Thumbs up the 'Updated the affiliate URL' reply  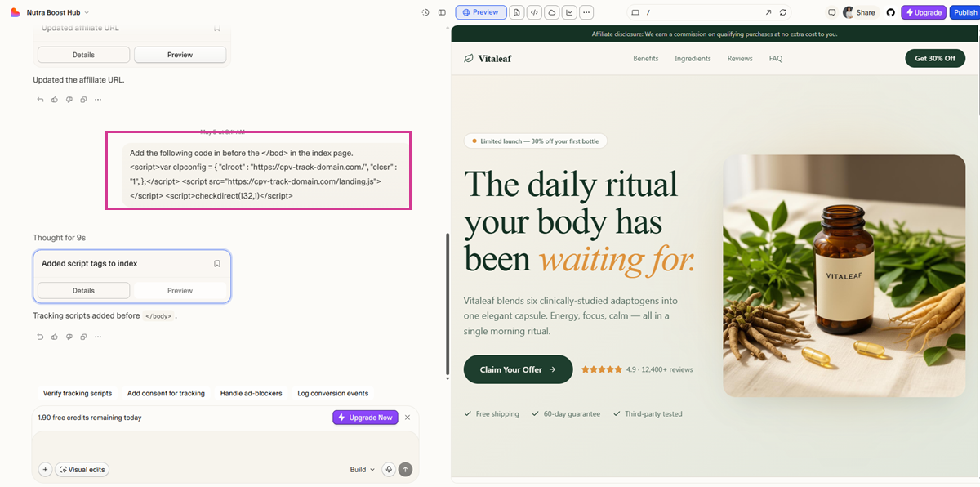click(x=55, y=100)
